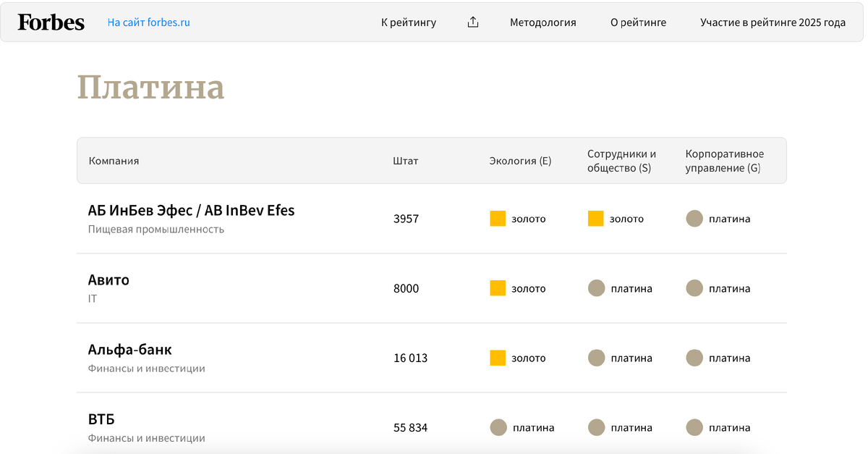868x454 pixels.
Task: Click gold square in AB InBev Сотрудники column
Action: 595,219
